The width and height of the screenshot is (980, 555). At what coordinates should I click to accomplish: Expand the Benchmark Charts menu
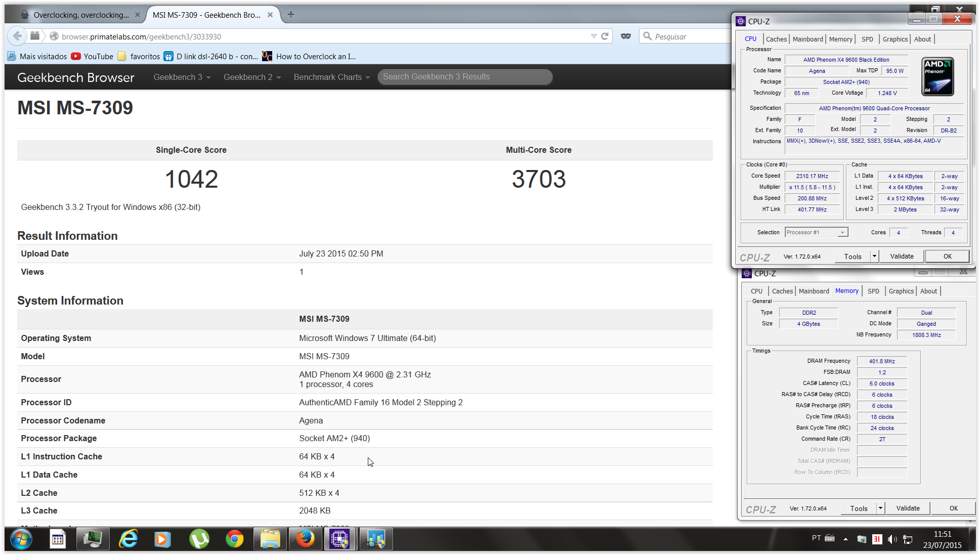coord(331,77)
